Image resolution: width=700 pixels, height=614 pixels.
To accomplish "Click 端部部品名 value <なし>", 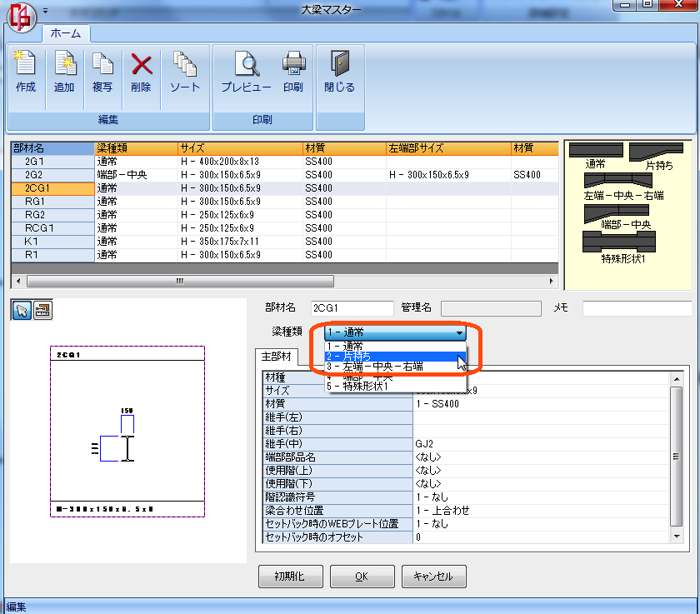I will tap(541, 457).
